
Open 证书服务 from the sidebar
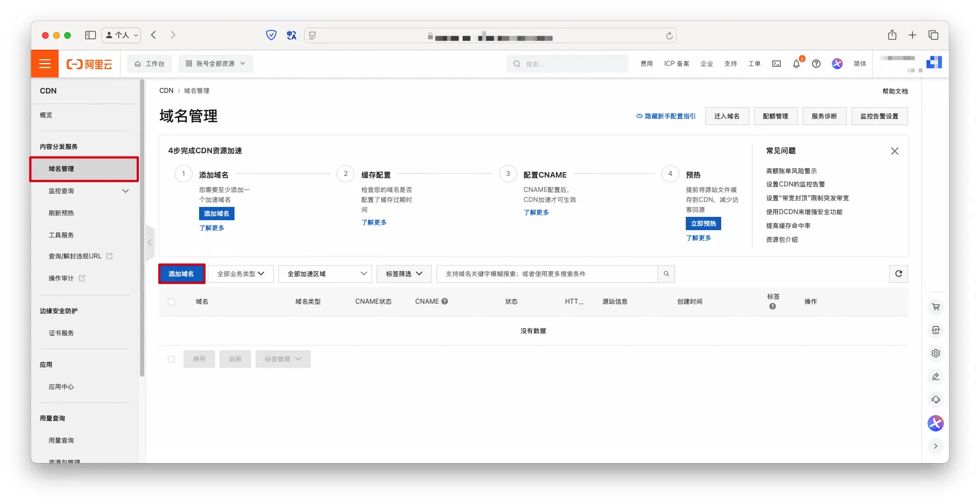pyautogui.click(x=61, y=333)
